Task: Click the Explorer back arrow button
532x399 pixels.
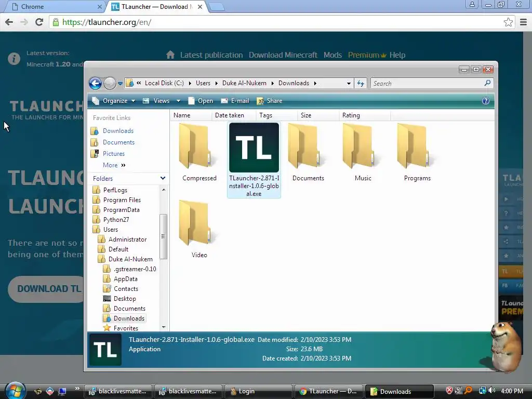Action: click(x=96, y=83)
